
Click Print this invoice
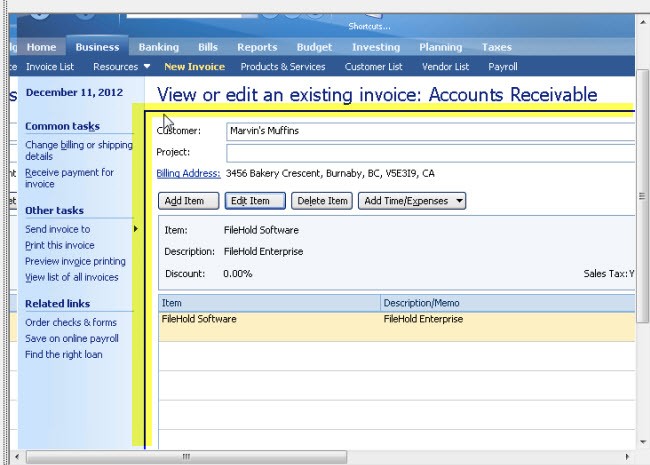click(60, 245)
